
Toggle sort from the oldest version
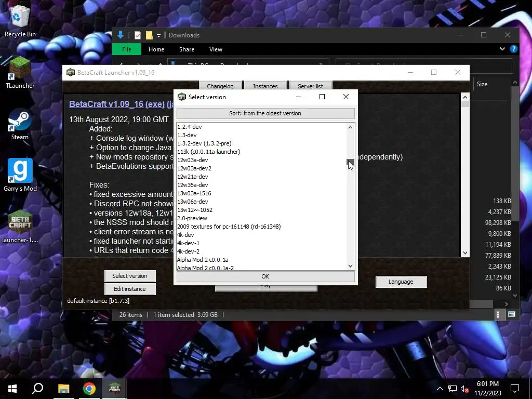(x=265, y=113)
